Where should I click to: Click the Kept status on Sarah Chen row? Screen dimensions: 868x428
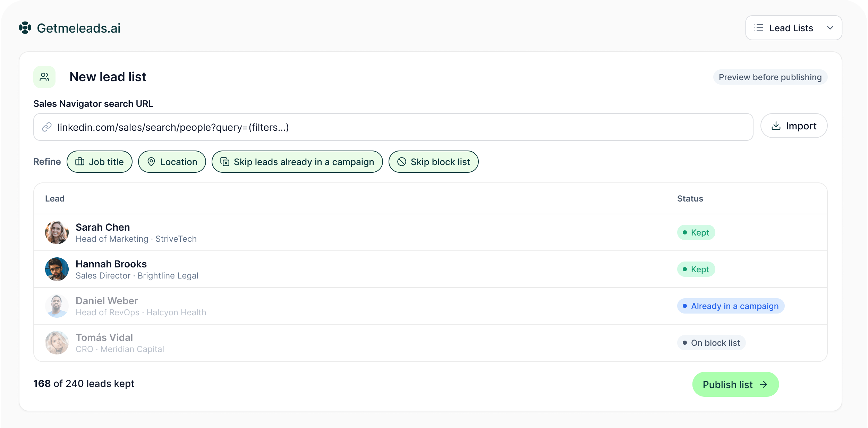(x=696, y=232)
